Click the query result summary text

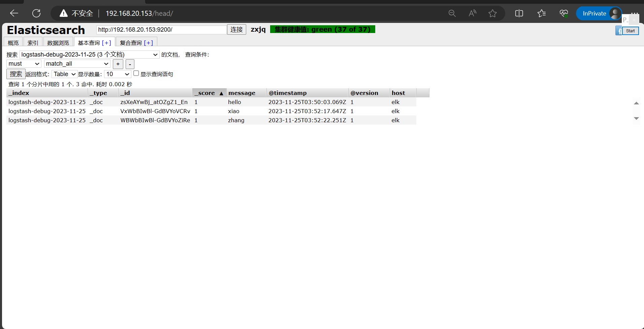[70, 84]
